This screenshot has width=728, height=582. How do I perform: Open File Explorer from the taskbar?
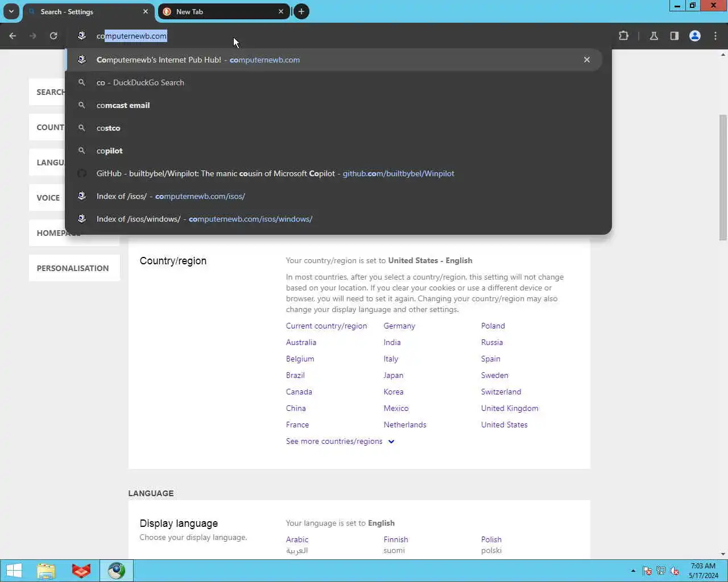point(46,571)
